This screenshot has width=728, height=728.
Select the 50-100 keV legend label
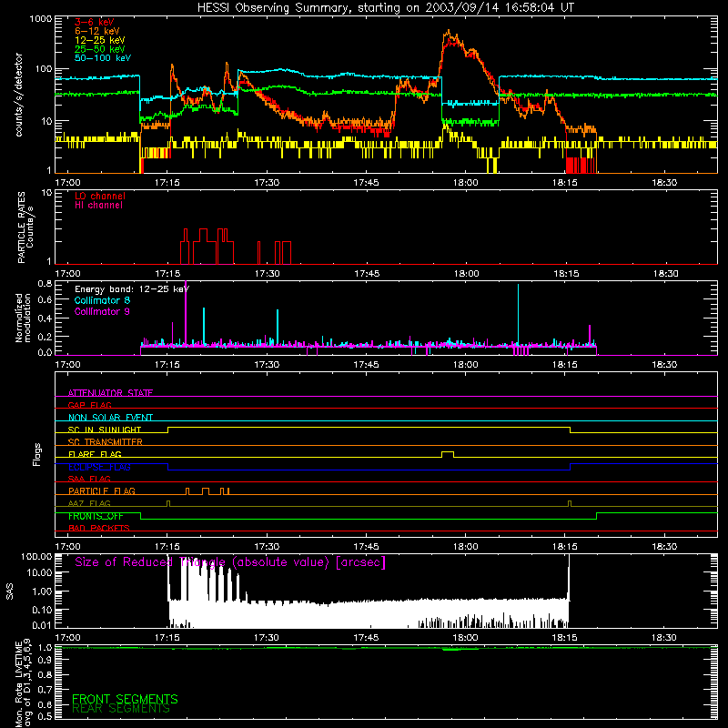pos(103,57)
